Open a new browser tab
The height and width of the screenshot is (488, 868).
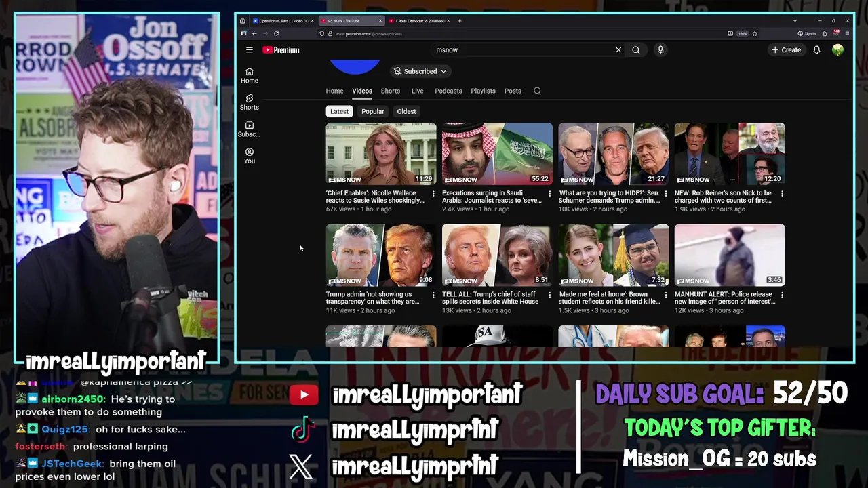[x=459, y=21]
